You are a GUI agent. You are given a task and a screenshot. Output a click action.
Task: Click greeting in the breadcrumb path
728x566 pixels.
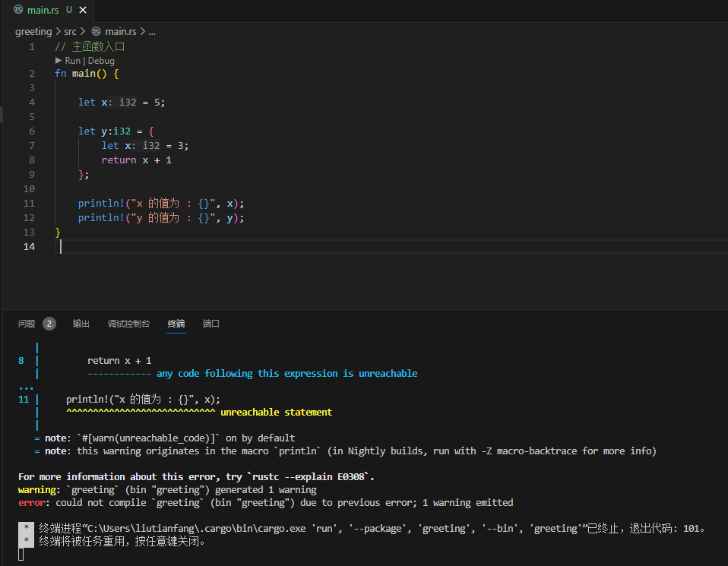pos(33,32)
